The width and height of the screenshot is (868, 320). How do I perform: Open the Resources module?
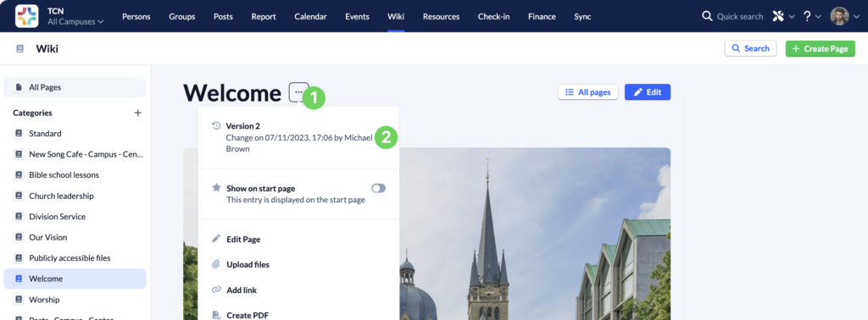click(x=441, y=17)
